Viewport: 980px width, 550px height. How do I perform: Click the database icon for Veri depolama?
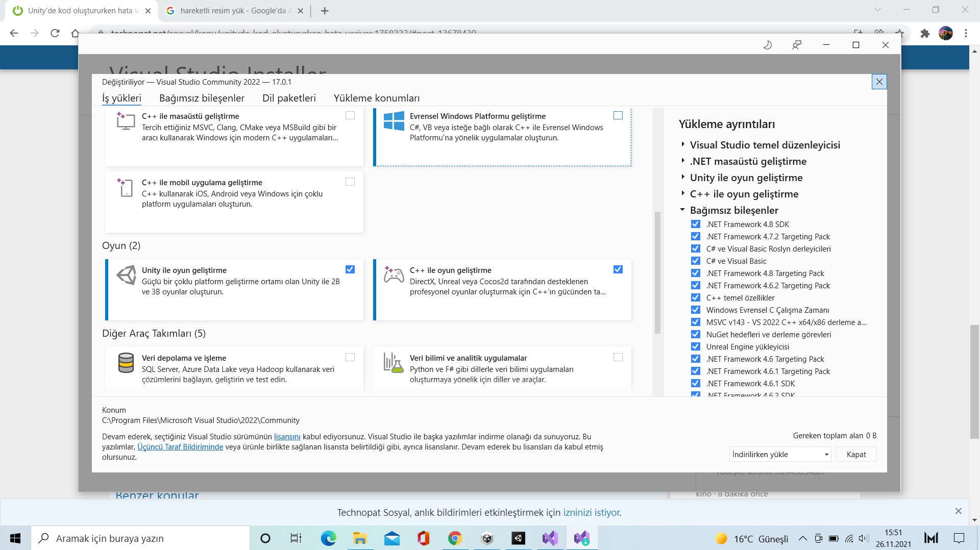point(126,363)
